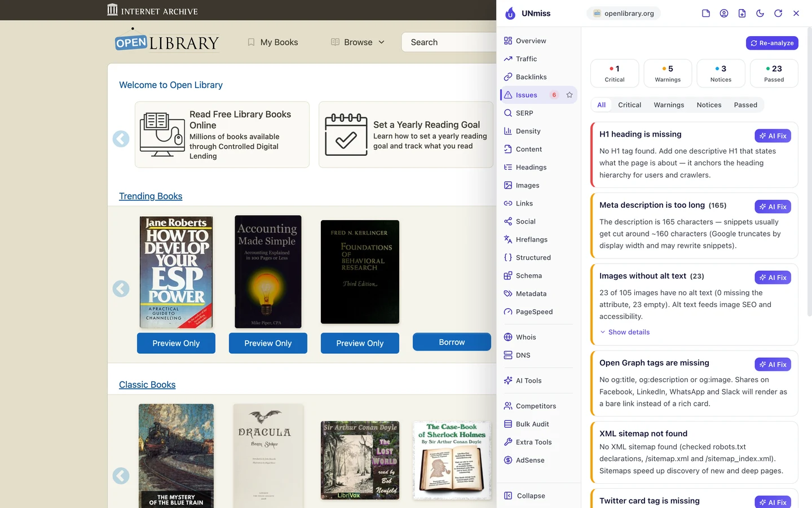Click the 23 Passed summary card
The width and height of the screenshot is (812, 508).
(774, 73)
